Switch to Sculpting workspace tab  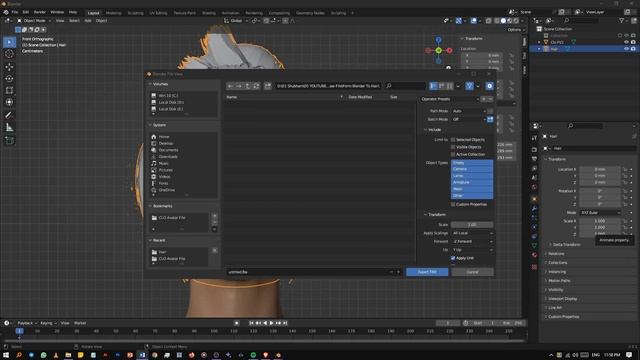(136, 13)
